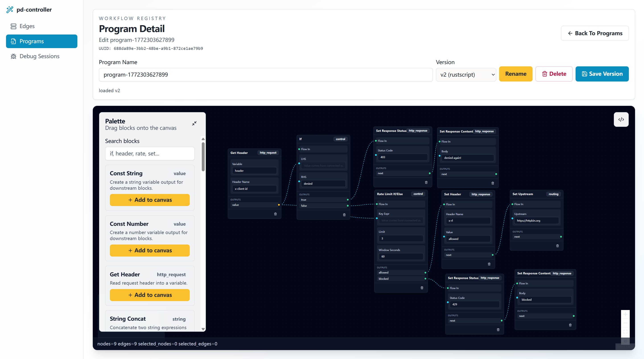Delete the Rate Limit If/Else node via its trash icon
Screen dimensions: 644x359
422,288
